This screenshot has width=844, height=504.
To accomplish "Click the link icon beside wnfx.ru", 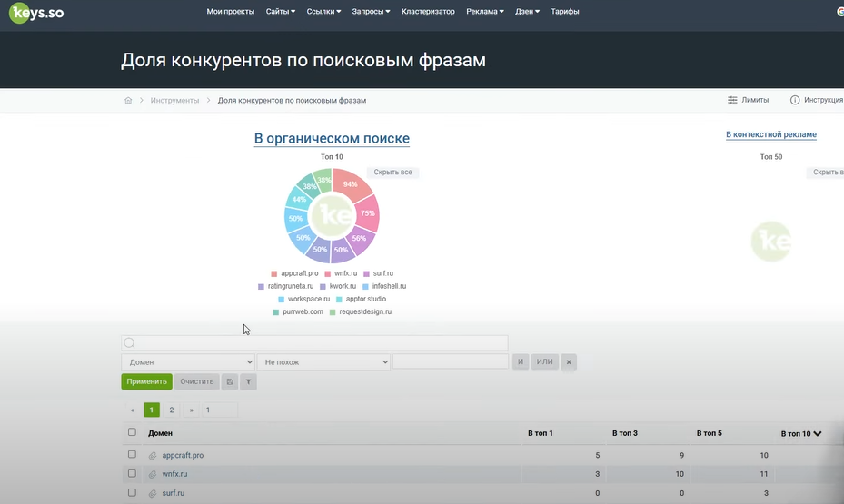I will (153, 474).
